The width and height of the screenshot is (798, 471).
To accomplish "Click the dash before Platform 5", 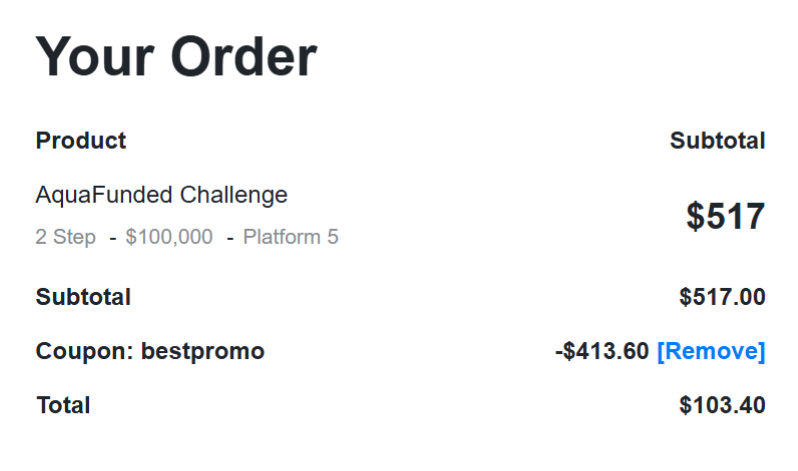I will click(x=229, y=238).
